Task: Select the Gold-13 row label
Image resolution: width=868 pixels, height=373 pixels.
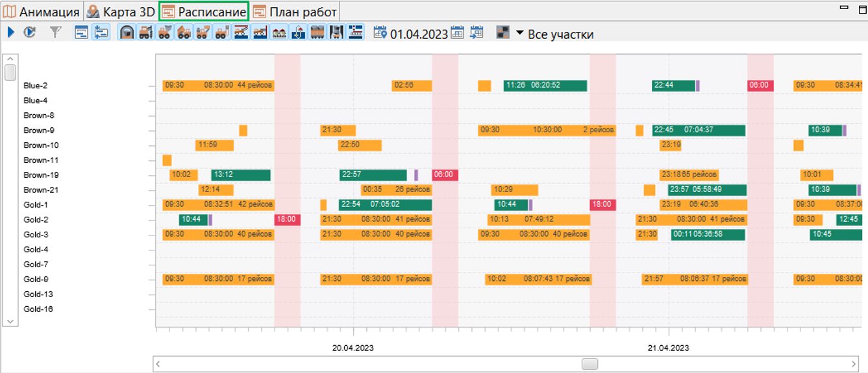Action: (x=38, y=295)
